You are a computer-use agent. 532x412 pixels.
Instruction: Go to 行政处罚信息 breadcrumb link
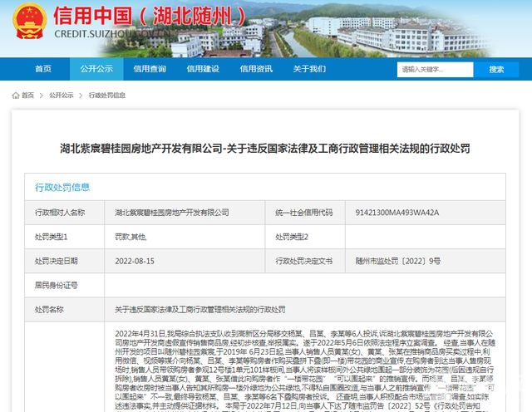[107, 96]
